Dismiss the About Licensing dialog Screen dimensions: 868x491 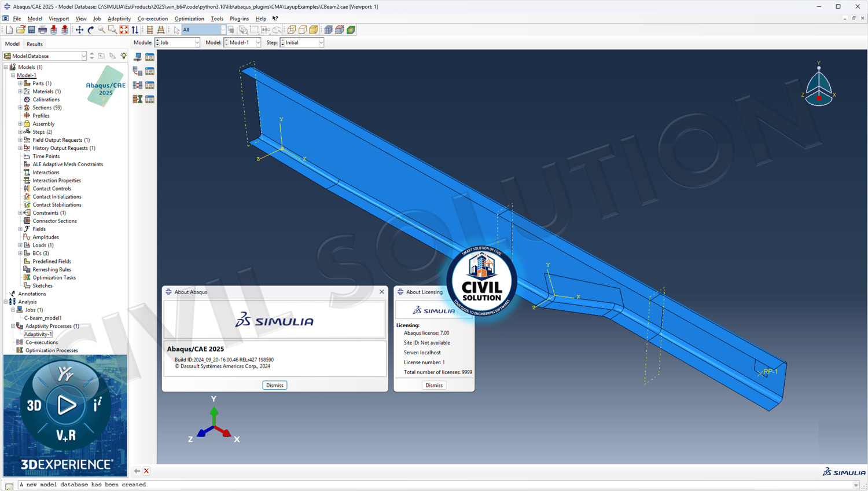(434, 386)
